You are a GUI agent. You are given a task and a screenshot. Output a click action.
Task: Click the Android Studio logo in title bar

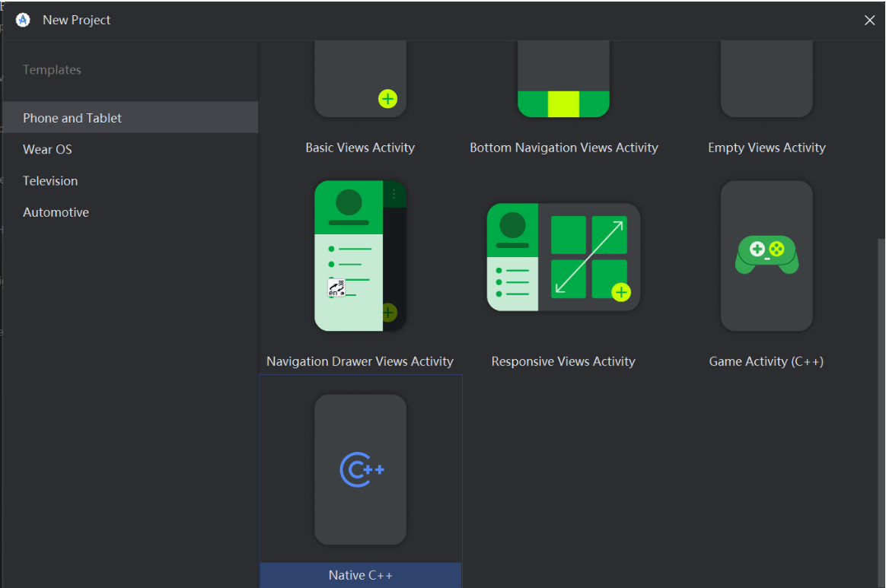click(x=23, y=20)
